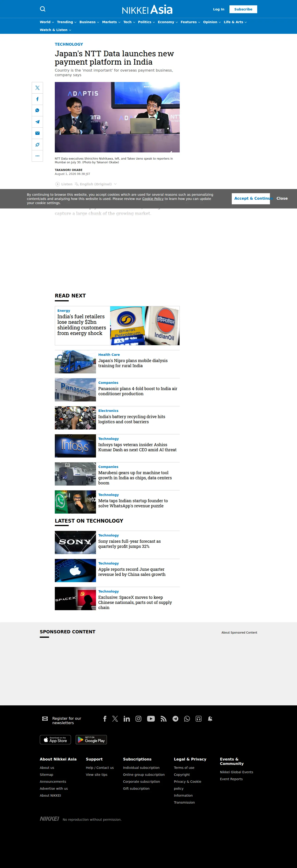Image resolution: width=297 pixels, height=868 pixels.
Task: Open the 'Terms of use' footer link
Action: 184,768
